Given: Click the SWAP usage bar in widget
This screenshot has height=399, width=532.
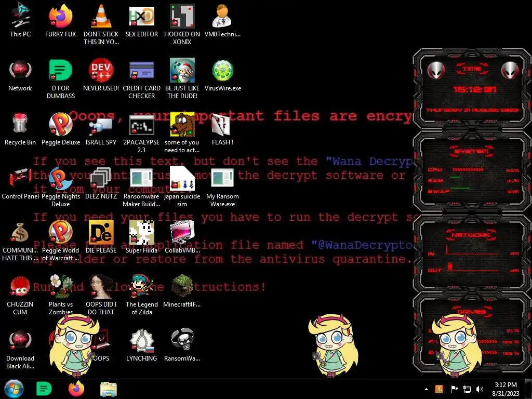Looking at the screenshot, I should [459, 188].
